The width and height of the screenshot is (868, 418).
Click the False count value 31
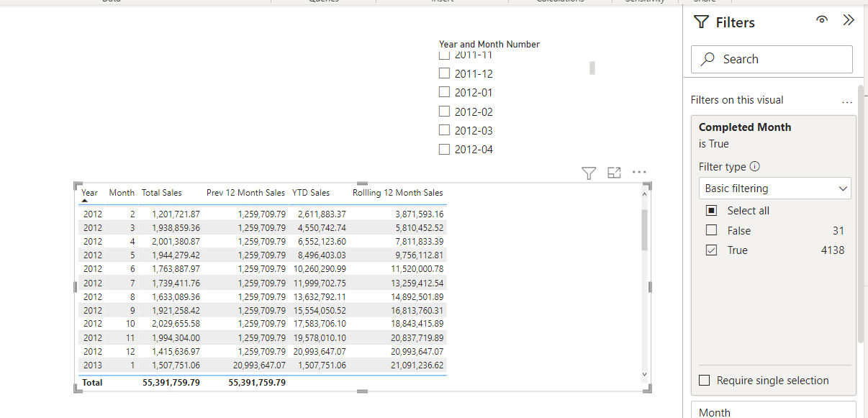point(838,231)
